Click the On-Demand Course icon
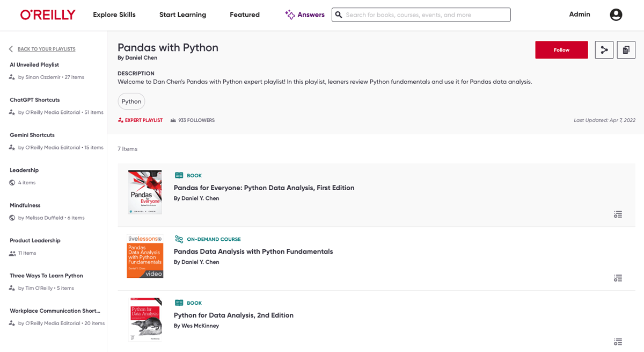 click(179, 239)
